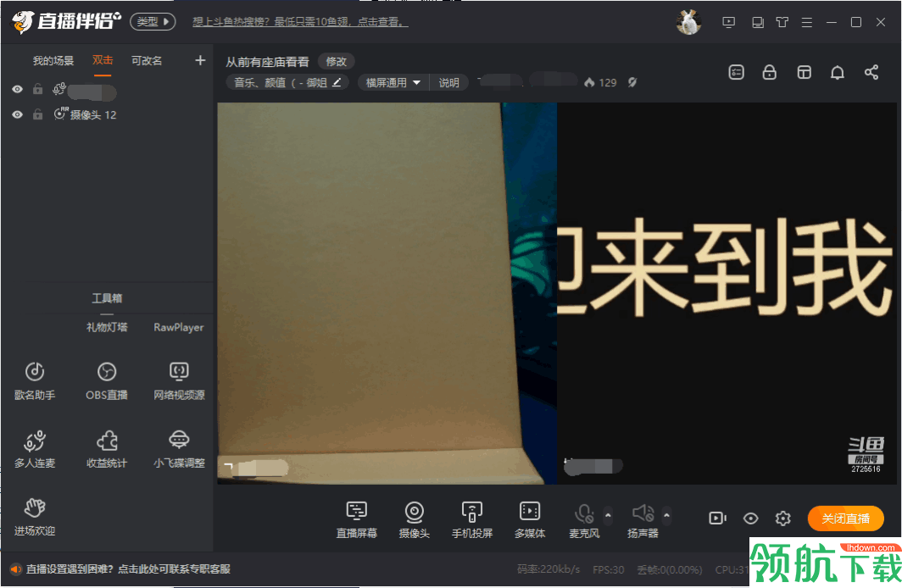Open the OBS直播 tool

tap(107, 381)
